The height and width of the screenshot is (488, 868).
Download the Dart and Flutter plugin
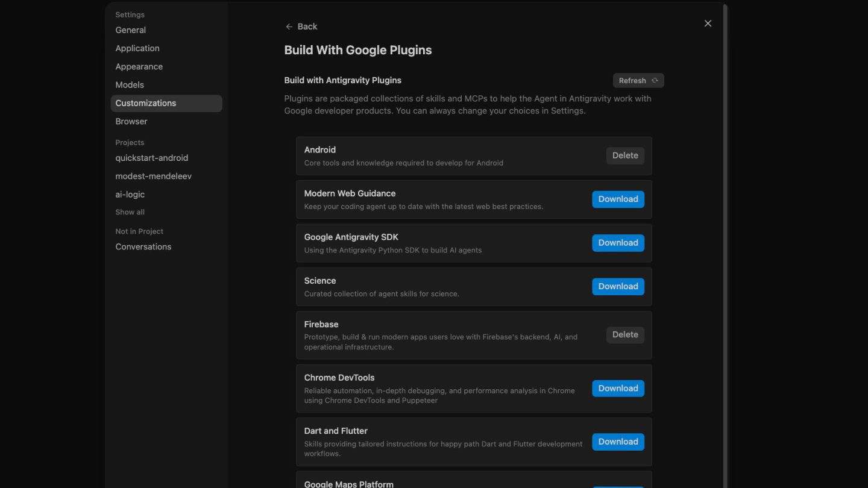coord(618,442)
